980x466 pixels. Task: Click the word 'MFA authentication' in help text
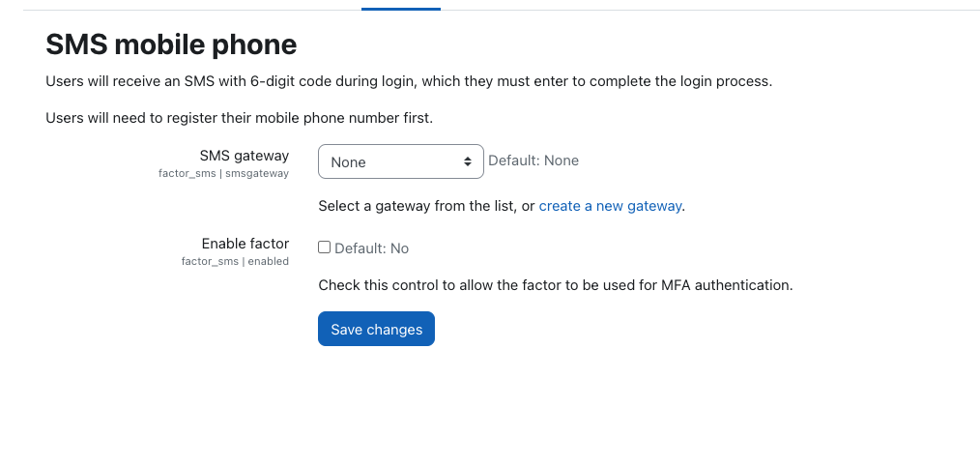click(x=727, y=285)
